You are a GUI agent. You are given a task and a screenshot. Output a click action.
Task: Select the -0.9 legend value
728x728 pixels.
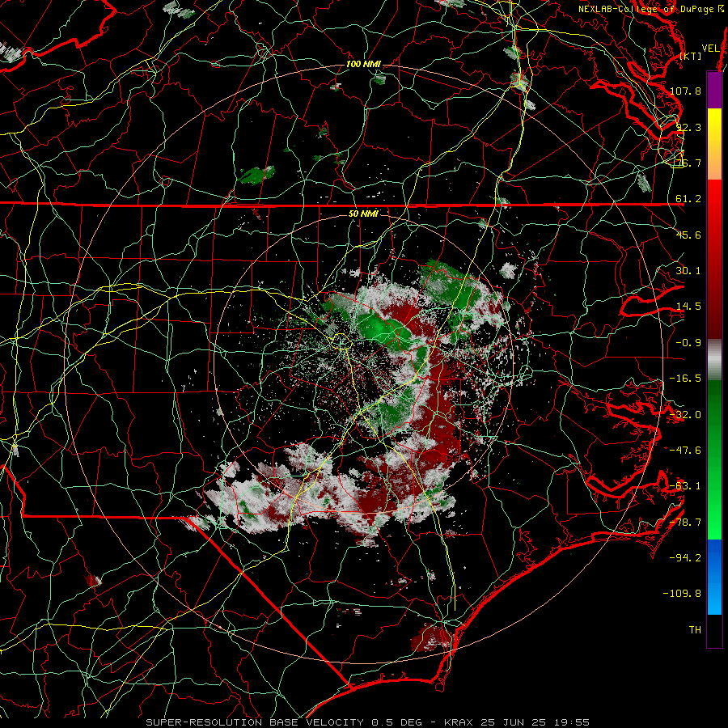pos(688,343)
